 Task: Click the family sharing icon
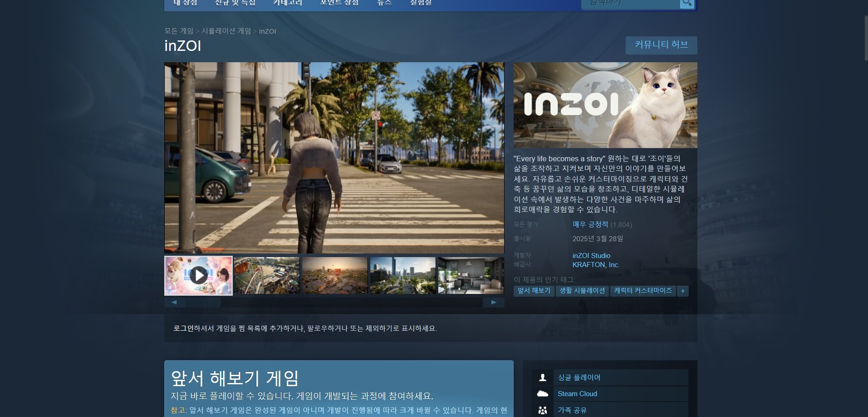point(542,410)
